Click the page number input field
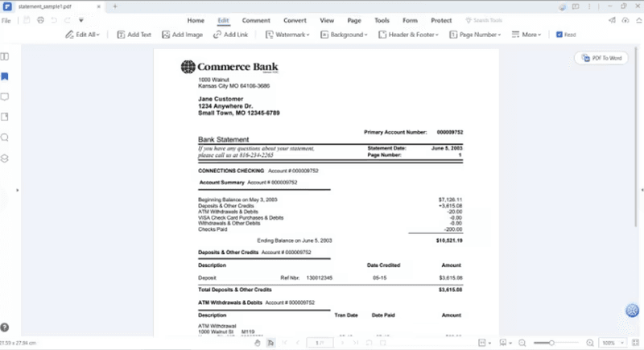Viewport: 644px width, 350px height. coord(320,343)
